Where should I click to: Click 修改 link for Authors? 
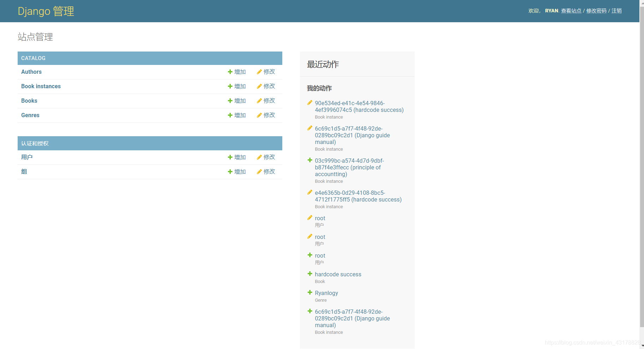coord(269,72)
